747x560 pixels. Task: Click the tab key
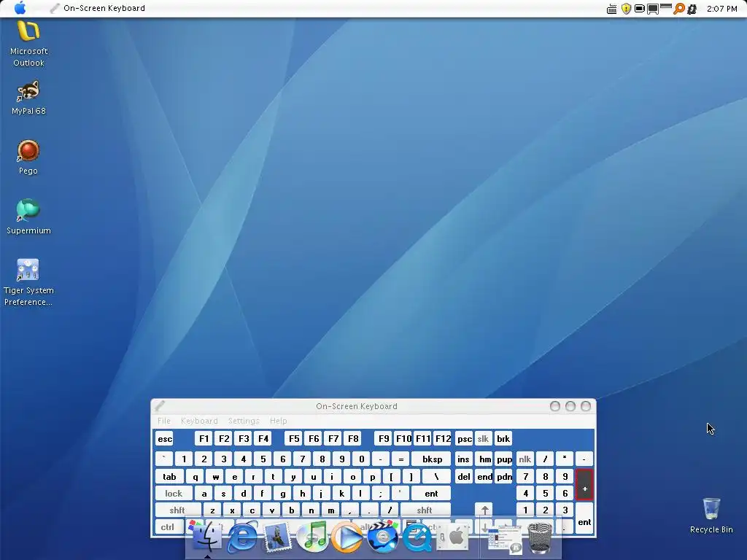pos(169,476)
